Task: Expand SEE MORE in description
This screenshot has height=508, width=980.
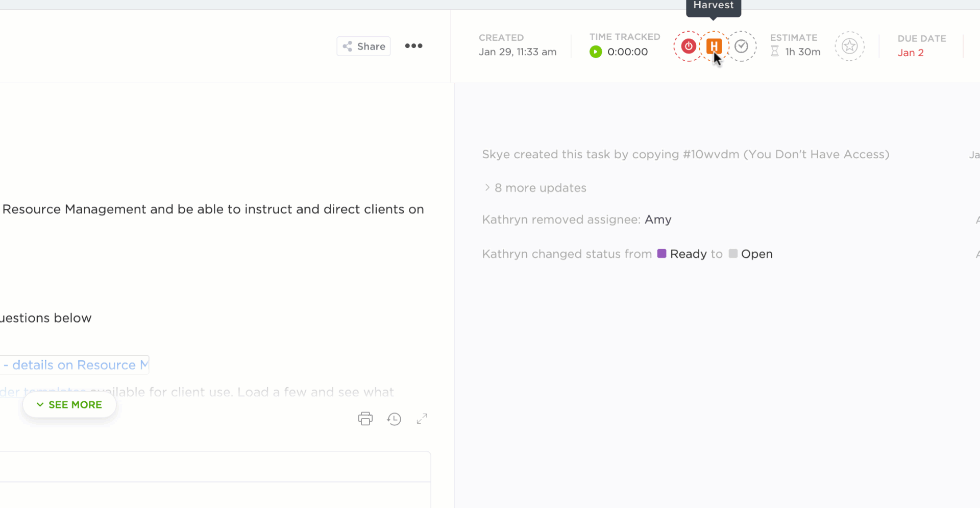Action: coord(69,405)
